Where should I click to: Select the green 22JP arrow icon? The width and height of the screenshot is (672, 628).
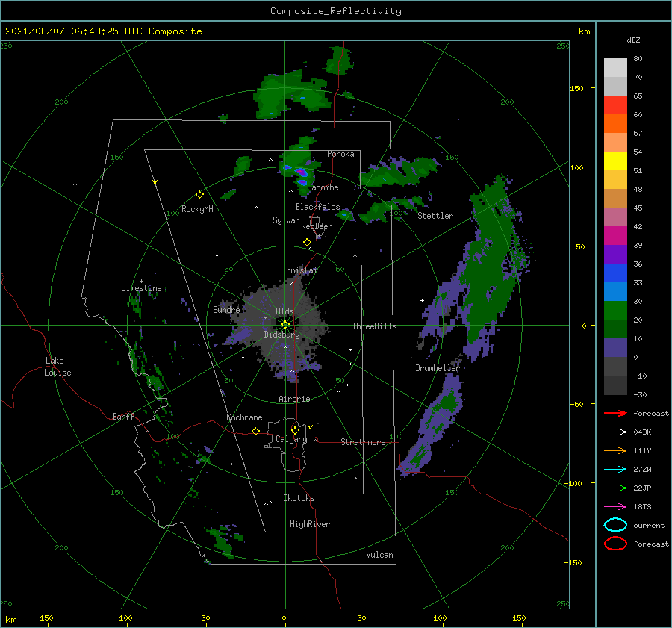click(x=615, y=488)
